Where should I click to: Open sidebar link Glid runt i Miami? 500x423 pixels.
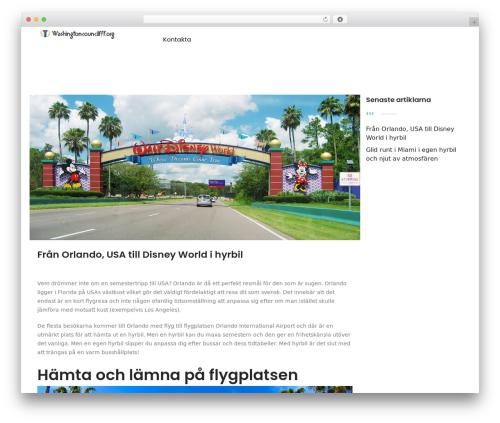[411, 154]
